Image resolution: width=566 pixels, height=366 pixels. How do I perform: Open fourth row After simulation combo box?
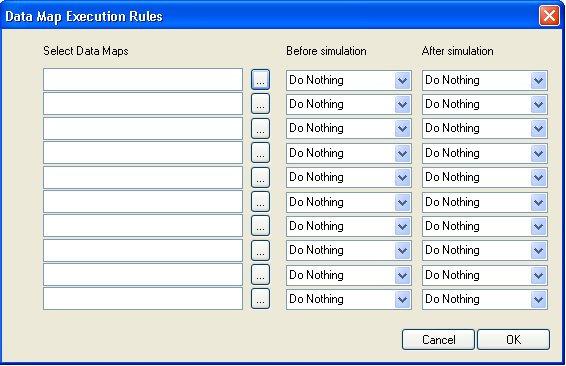pyautogui.click(x=539, y=153)
